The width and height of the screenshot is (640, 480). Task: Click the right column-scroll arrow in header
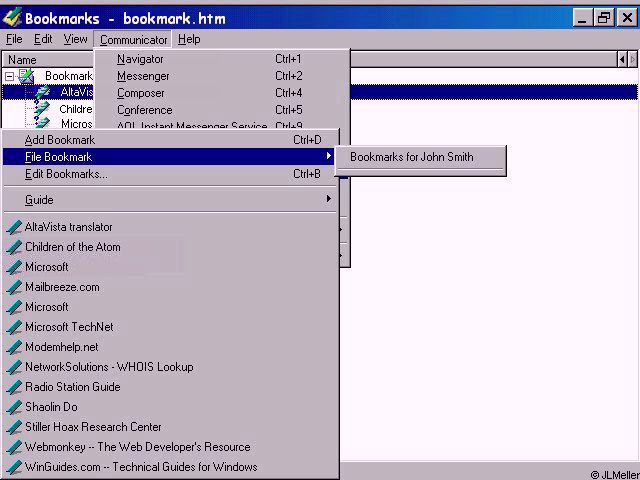(633, 60)
